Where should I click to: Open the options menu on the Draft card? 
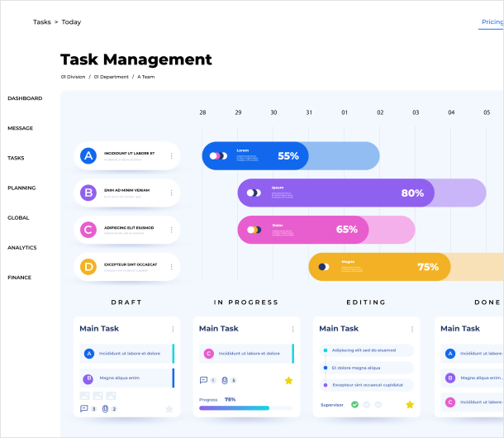[x=173, y=329]
